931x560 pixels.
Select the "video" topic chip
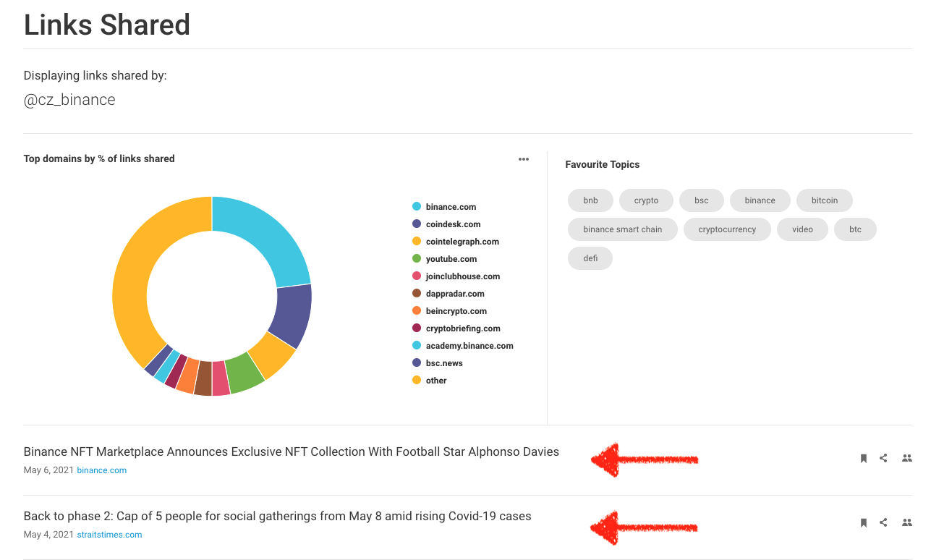tap(802, 229)
